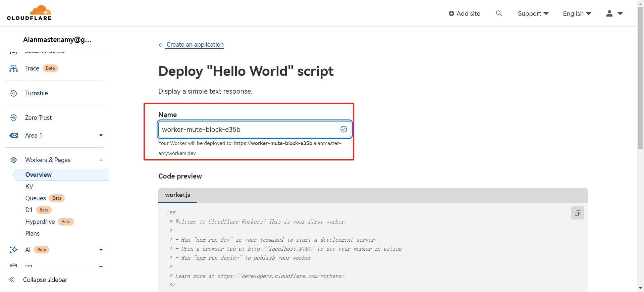Copy worker.js code with the copy icon
The image size is (644, 292).
pyautogui.click(x=577, y=213)
